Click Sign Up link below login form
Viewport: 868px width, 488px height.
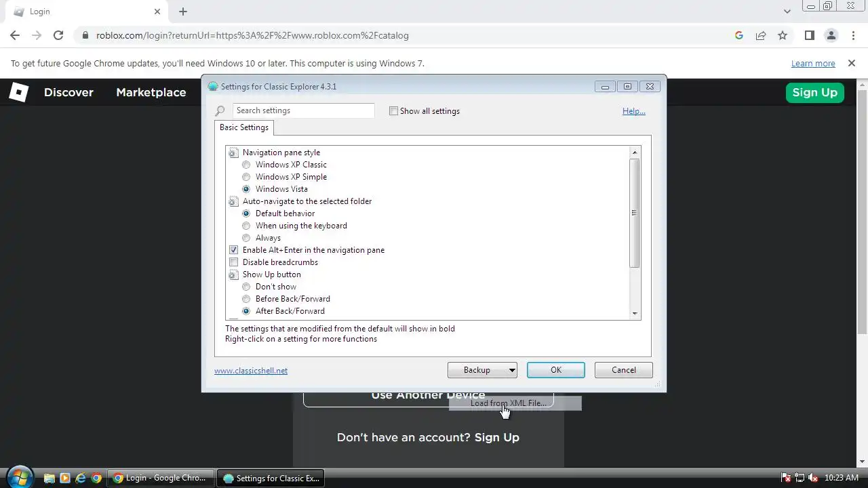click(x=497, y=437)
